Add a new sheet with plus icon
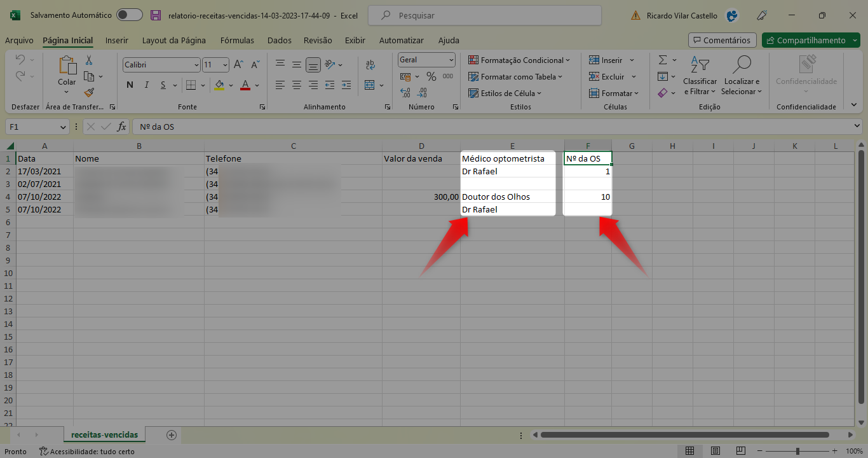 171,435
